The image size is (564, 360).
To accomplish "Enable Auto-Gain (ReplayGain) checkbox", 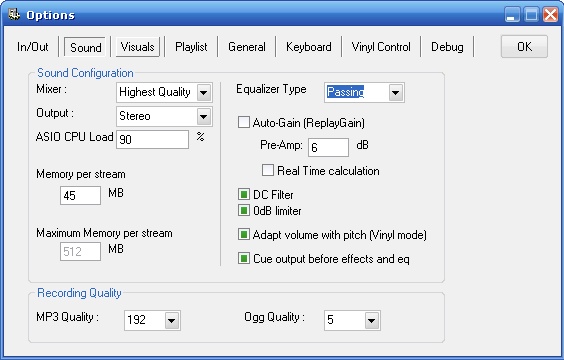I will [244, 122].
